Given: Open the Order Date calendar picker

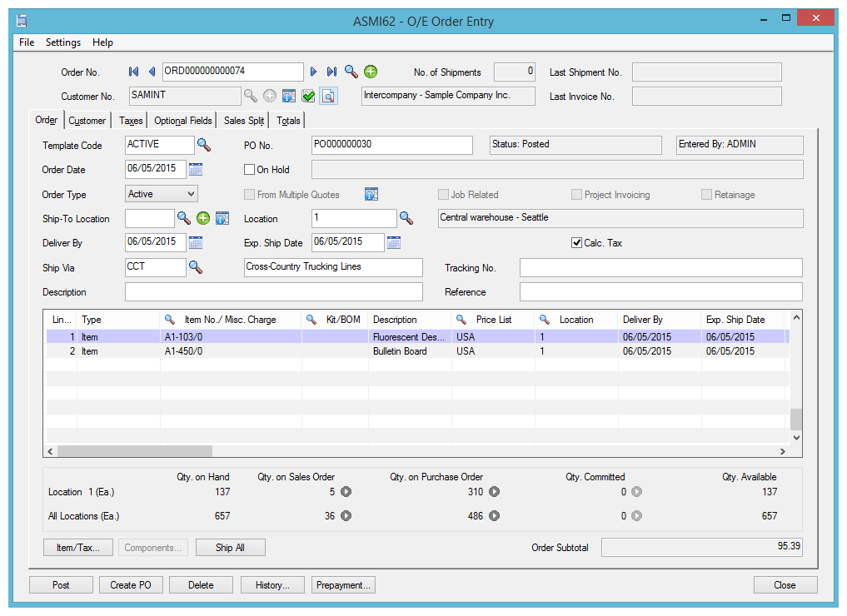Looking at the screenshot, I should 196,170.
